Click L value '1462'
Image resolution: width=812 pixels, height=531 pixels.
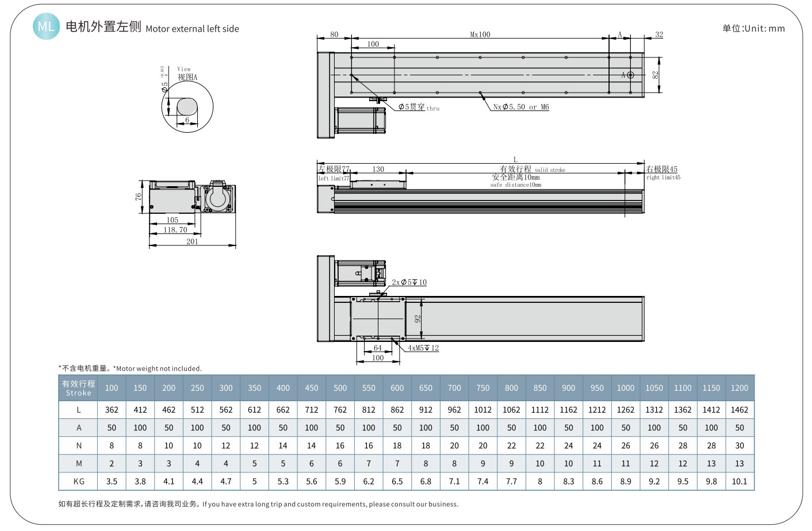(x=740, y=410)
